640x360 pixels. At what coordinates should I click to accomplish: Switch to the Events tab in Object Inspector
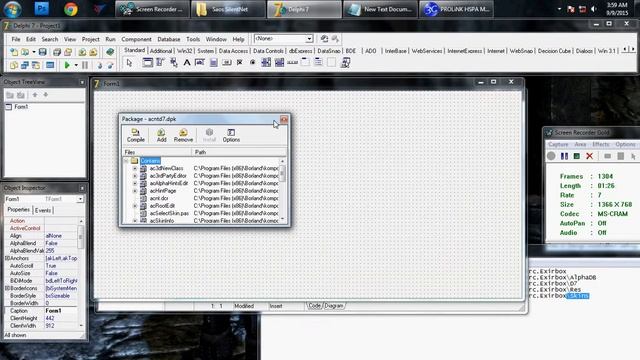[x=42, y=210]
